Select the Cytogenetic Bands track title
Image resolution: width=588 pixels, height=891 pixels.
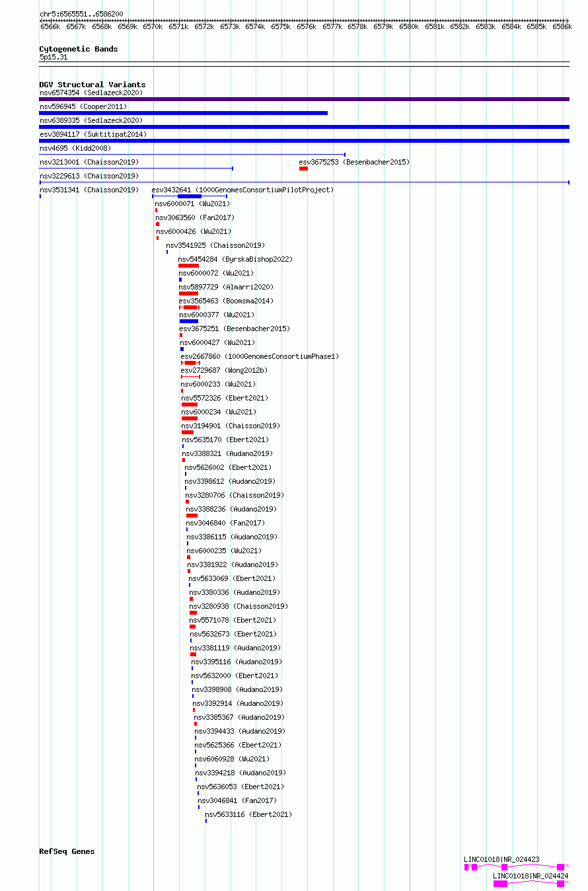(79, 49)
